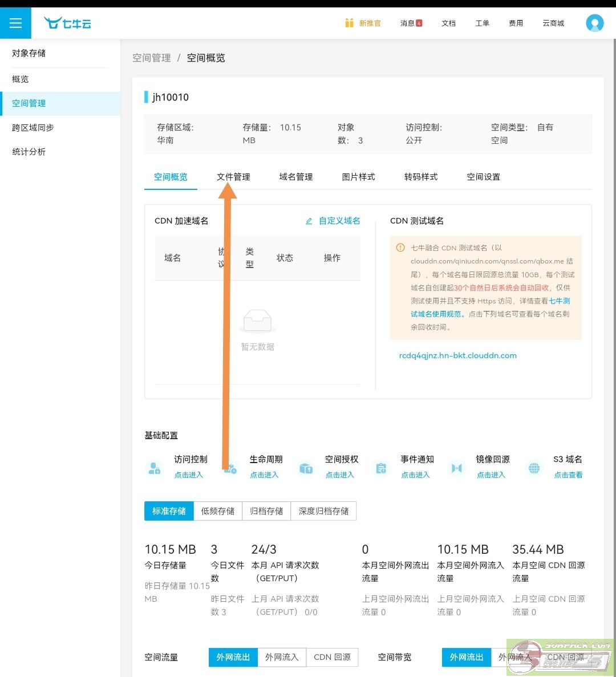Image resolution: width=616 pixels, height=677 pixels.
Task: Click the 访问控制 lock icon
Action: 154,468
